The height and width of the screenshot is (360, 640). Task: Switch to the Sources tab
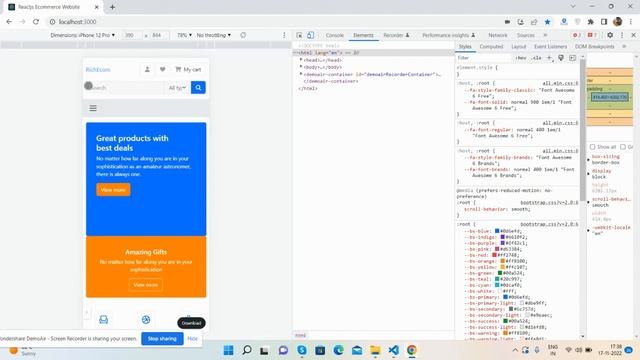525,35
